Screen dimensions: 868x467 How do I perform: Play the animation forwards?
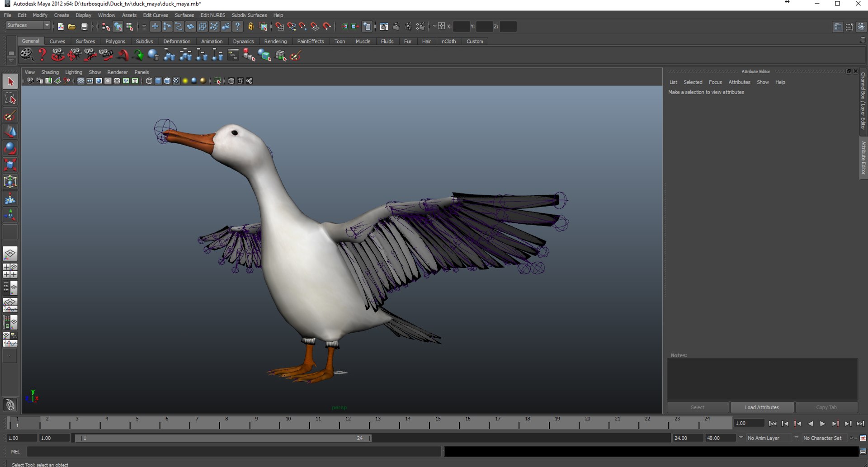pyautogui.click(x=823, y=424)
